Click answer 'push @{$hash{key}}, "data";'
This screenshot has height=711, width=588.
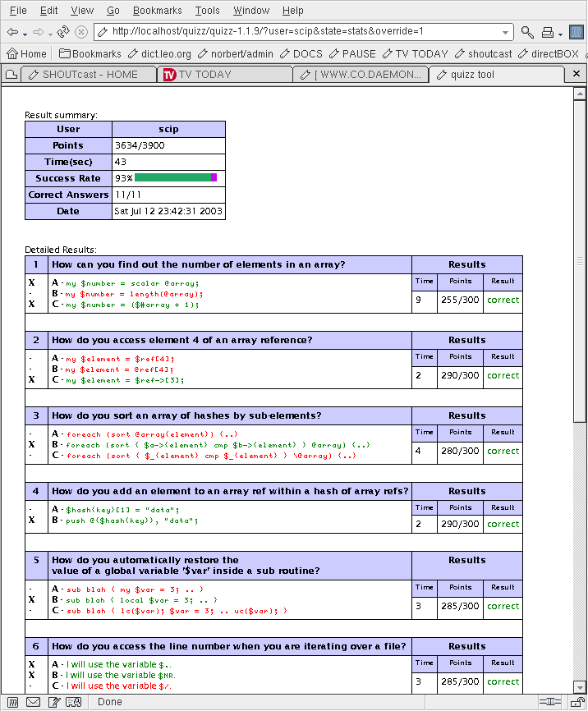pos(132,521)
